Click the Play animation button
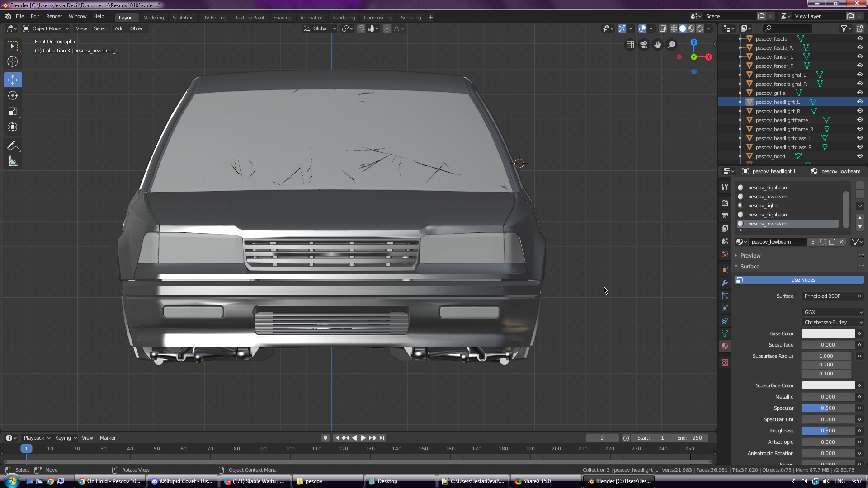 [363, 438]
